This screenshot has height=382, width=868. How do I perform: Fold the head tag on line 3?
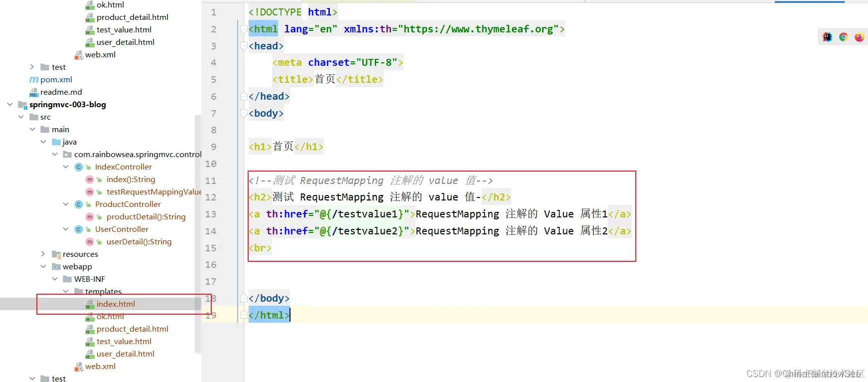(244, 46)
